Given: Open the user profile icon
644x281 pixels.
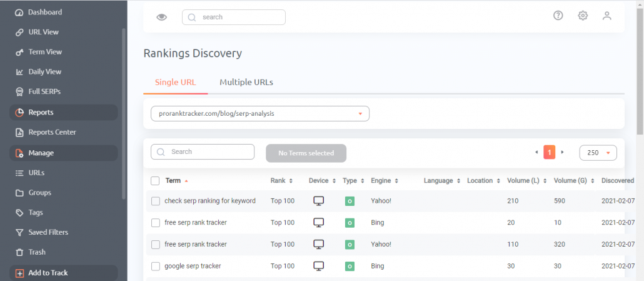Looking at the screenshot, I should click(606, 16).
